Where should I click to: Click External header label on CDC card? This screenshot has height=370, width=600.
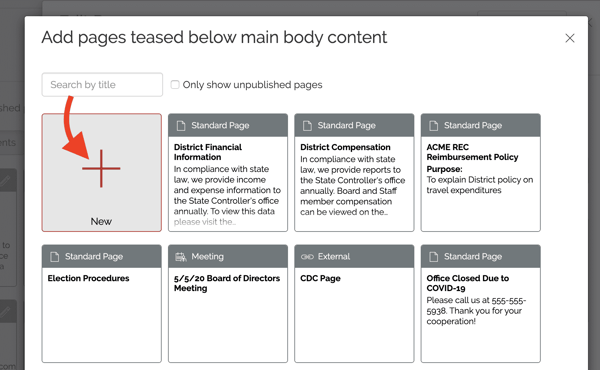click(x=334, y=257)
